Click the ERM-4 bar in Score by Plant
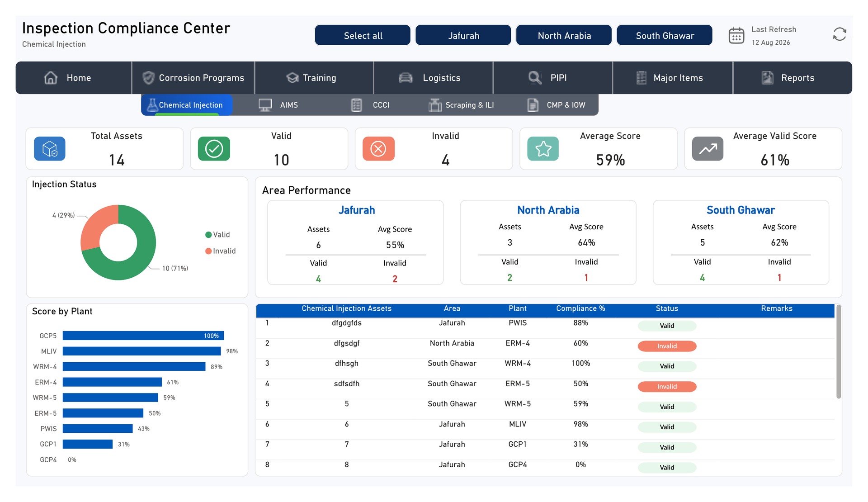Screen dimensions: 868x502 [112, 382]
